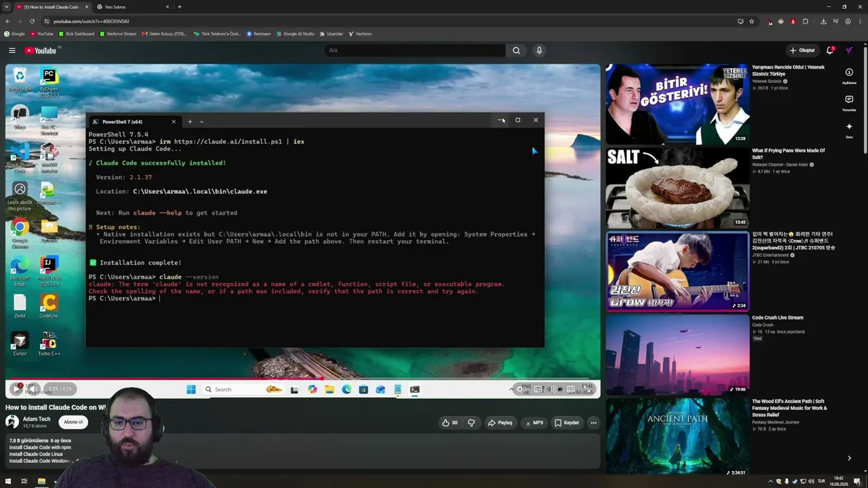Viewport: 868px width, 488px height.
Task: Open the Restream bookmark
Action: (x=258, y=33)
